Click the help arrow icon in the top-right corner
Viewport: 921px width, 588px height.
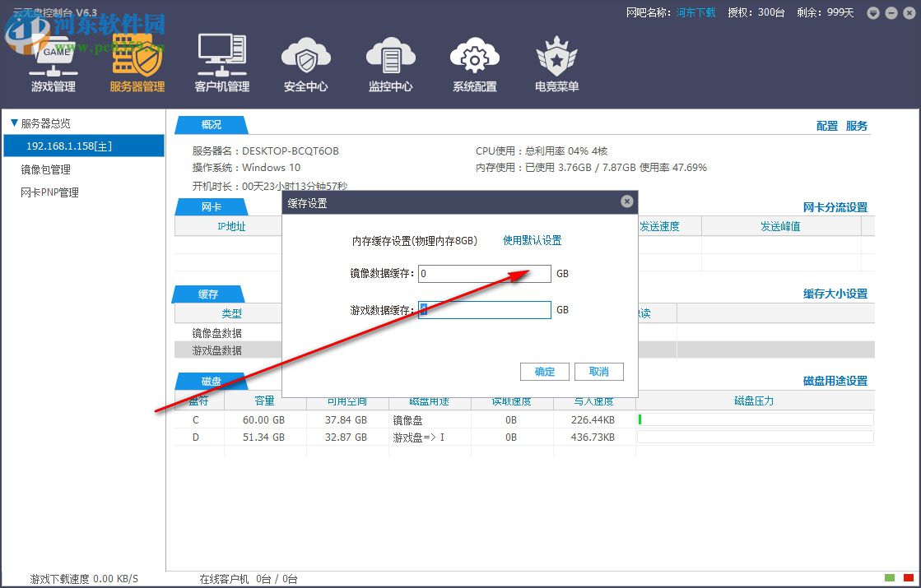873,12
